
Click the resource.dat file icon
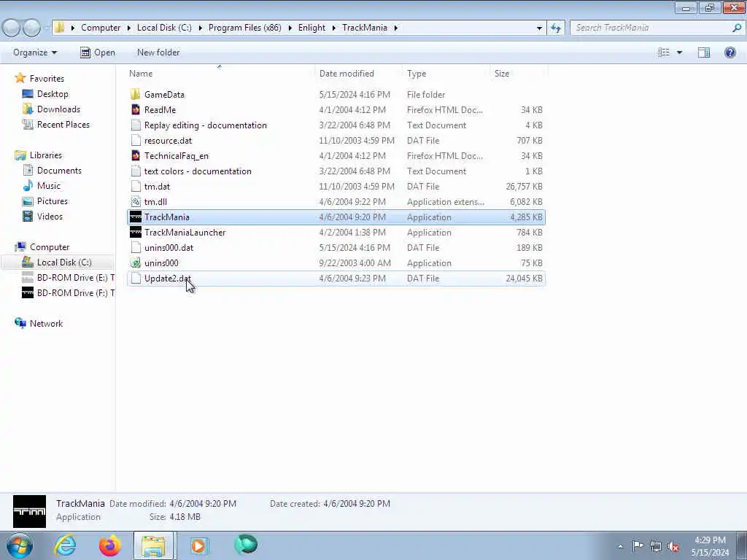point(135,141)
